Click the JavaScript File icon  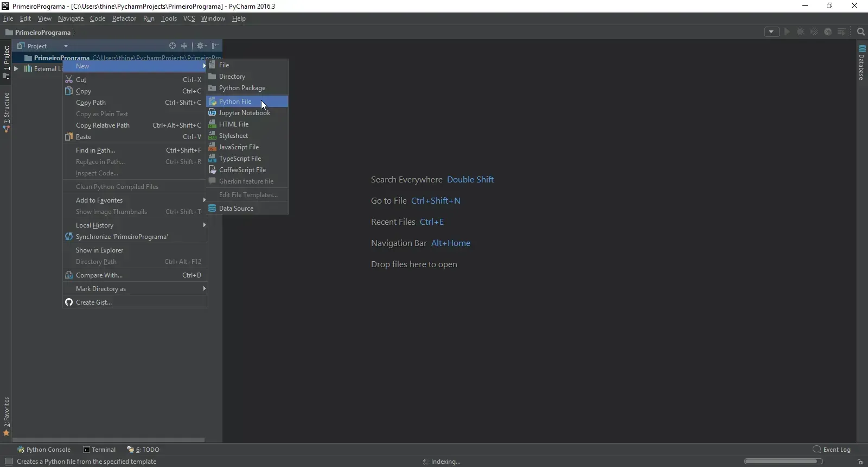point(213,147)
